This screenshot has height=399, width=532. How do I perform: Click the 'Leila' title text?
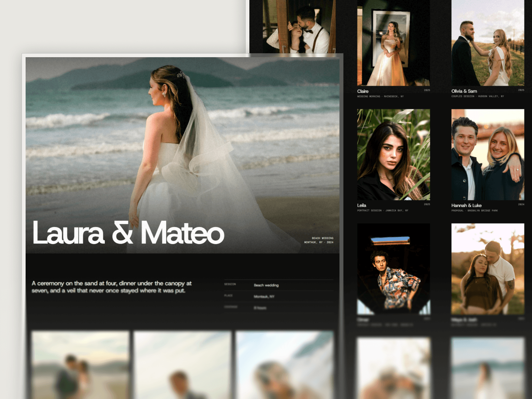pos(362,205)
